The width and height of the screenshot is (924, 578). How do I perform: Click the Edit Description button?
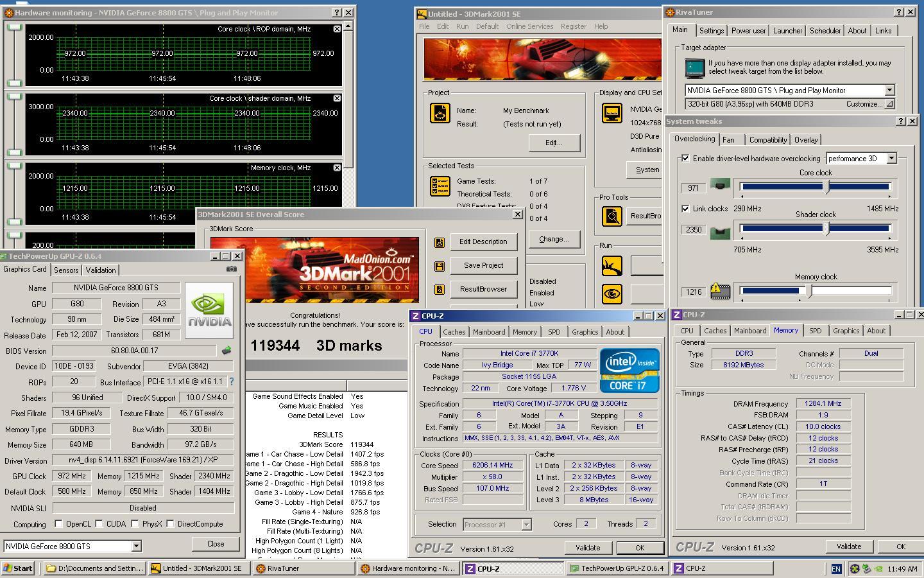(x=483, y=241)
